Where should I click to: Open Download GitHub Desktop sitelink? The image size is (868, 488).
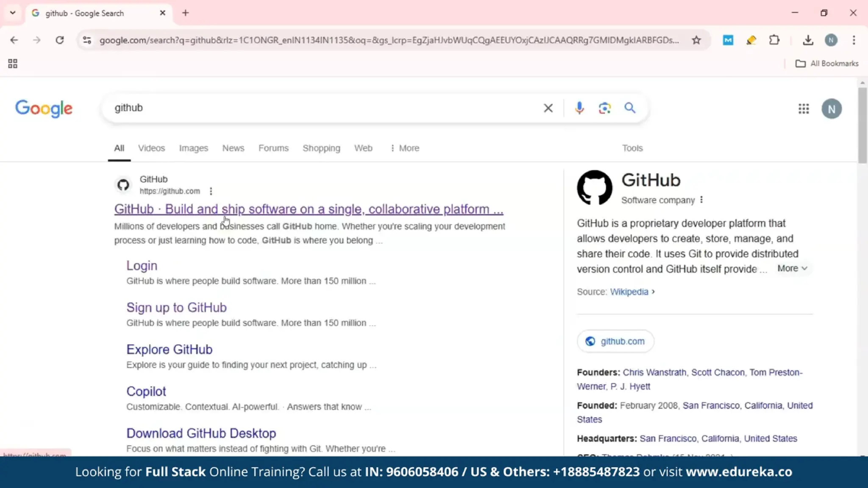coord(201,433)
